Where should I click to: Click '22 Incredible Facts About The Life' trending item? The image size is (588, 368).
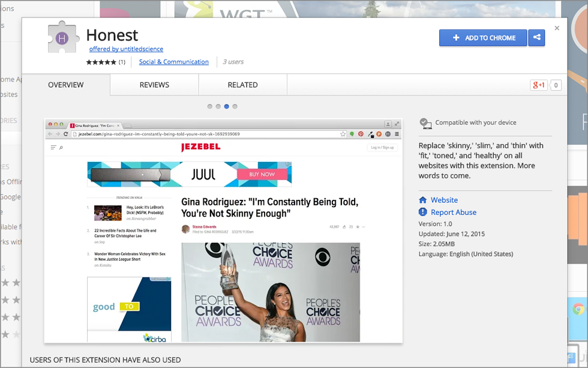point(125,234)
